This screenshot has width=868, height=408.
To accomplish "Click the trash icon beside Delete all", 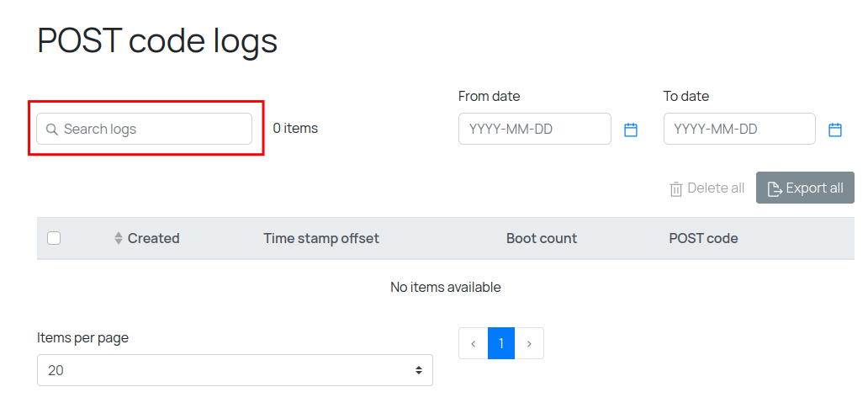I will click(x=676, y=189).
